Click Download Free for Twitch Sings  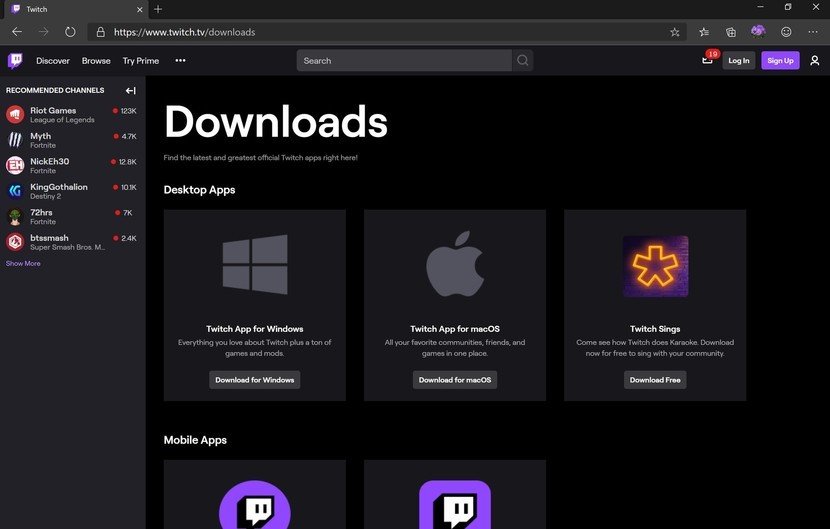click(x=655, y=380)
